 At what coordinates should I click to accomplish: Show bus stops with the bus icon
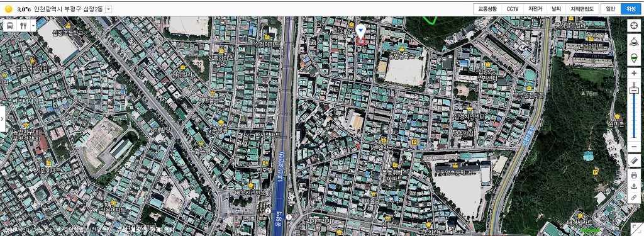click(x=10, y=25)
